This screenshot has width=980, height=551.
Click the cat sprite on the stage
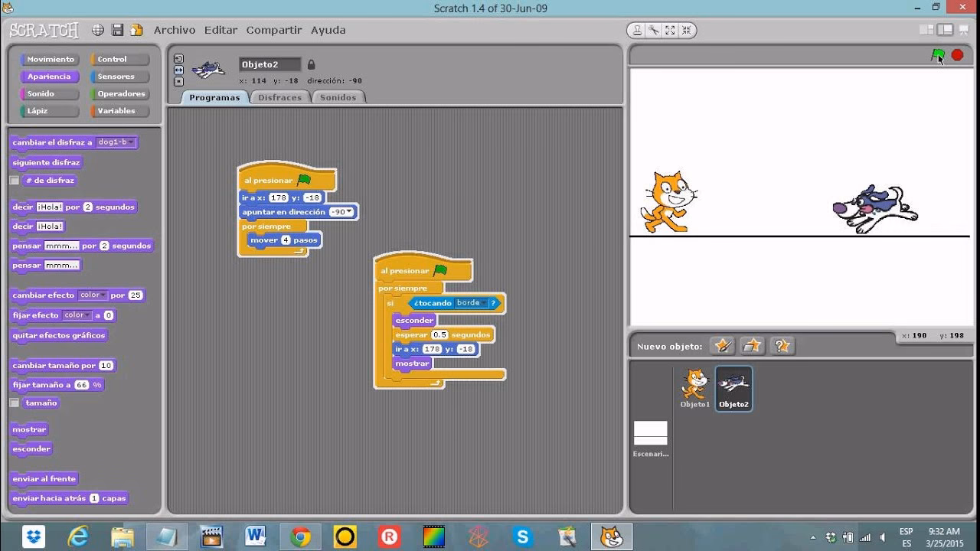pyautogui.click(x=668, y=202)
